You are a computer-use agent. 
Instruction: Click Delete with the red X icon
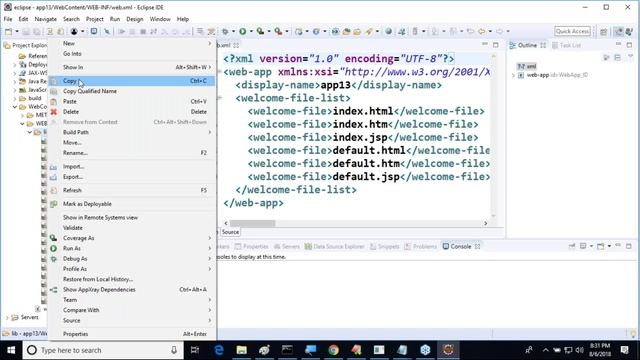pyautogui.click(x=131, y=111)
